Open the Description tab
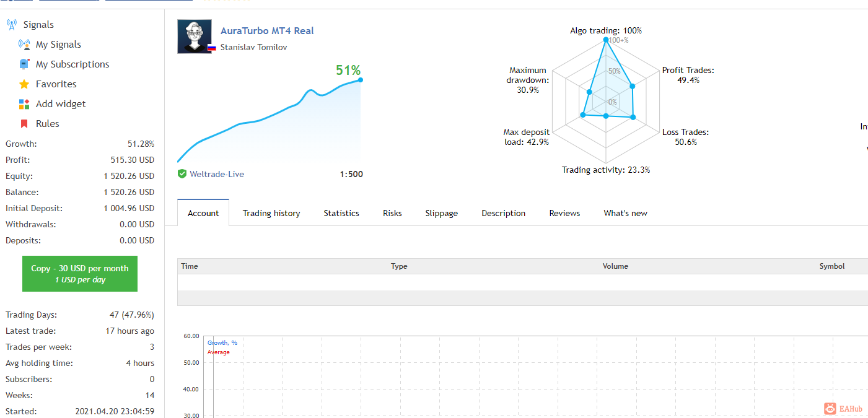Screen dimensions: 868x418 [504, 213]
